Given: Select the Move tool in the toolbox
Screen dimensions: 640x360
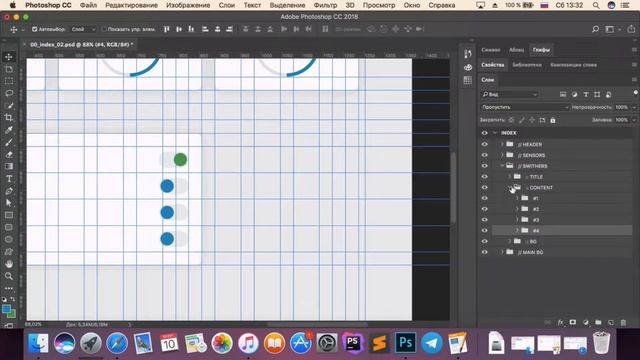Looking at the screenshot, I should click(x=9, y=57).
